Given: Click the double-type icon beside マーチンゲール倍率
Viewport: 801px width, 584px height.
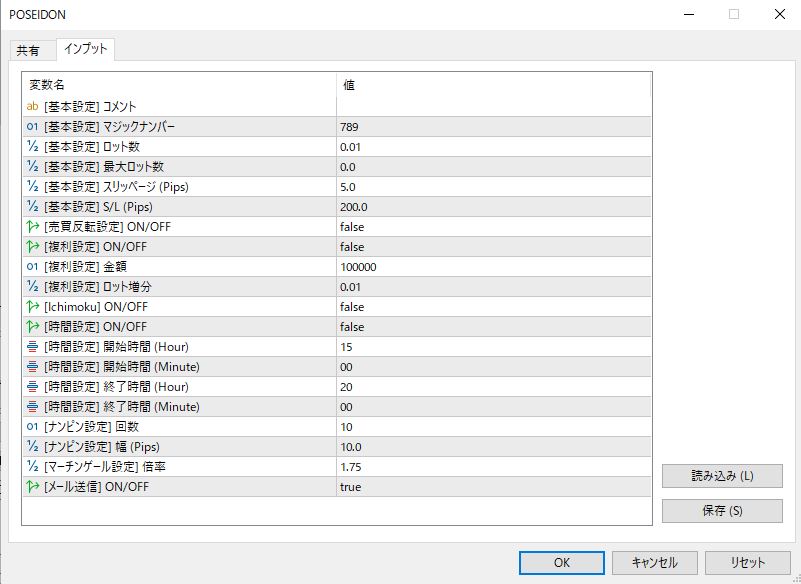Looking at the screenshot, I should [32, 467].
